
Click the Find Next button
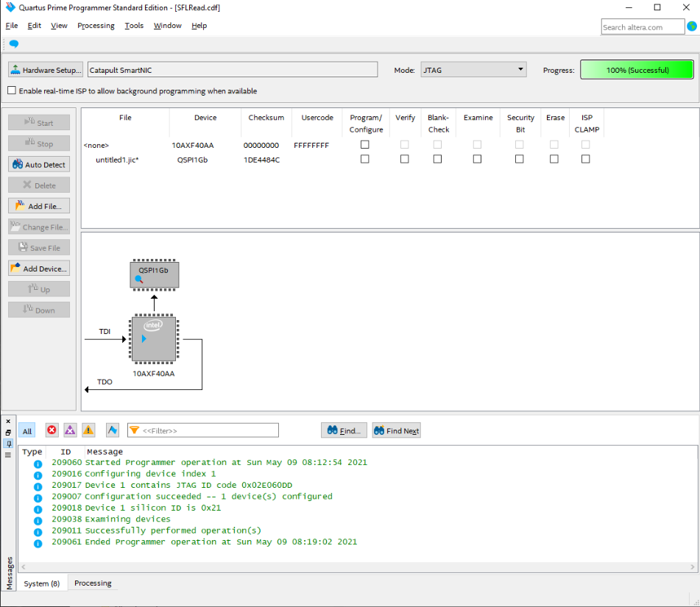pos(396,430)
